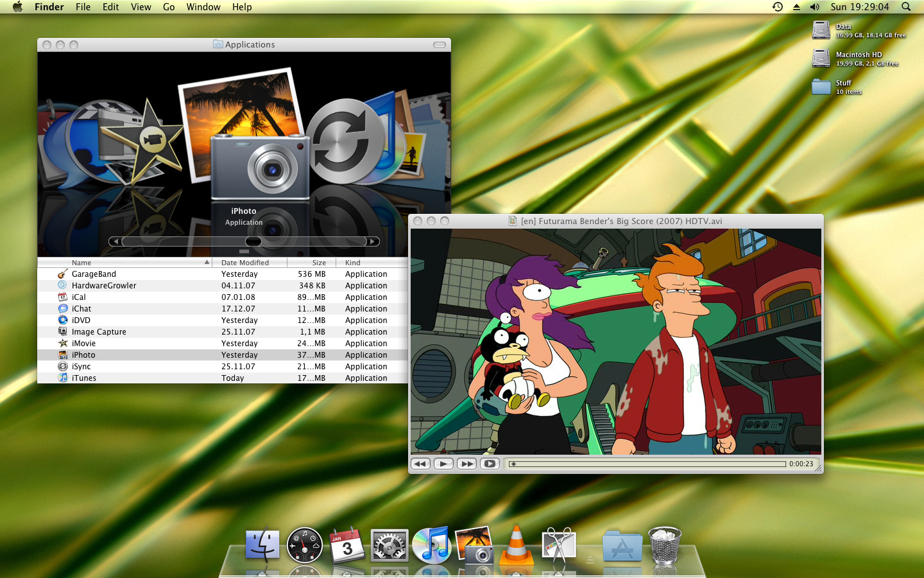Viewport: 924px width, 578px height.
Task: Open the Time Machine menu bar icon
Action: pos(777,7)
